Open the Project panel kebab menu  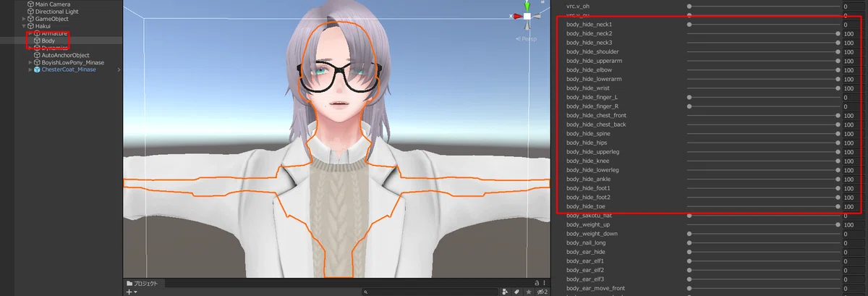(x=545, y=283)
